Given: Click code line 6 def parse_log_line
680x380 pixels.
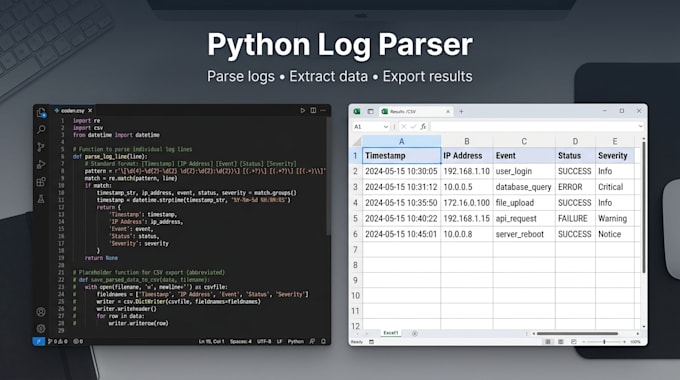Looking at the screenshot, I should click(110, 157).
